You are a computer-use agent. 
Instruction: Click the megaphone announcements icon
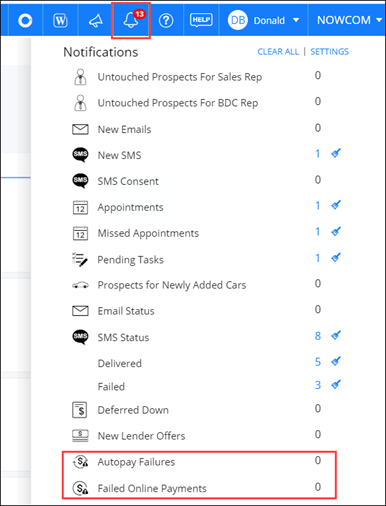pos(96,21)
